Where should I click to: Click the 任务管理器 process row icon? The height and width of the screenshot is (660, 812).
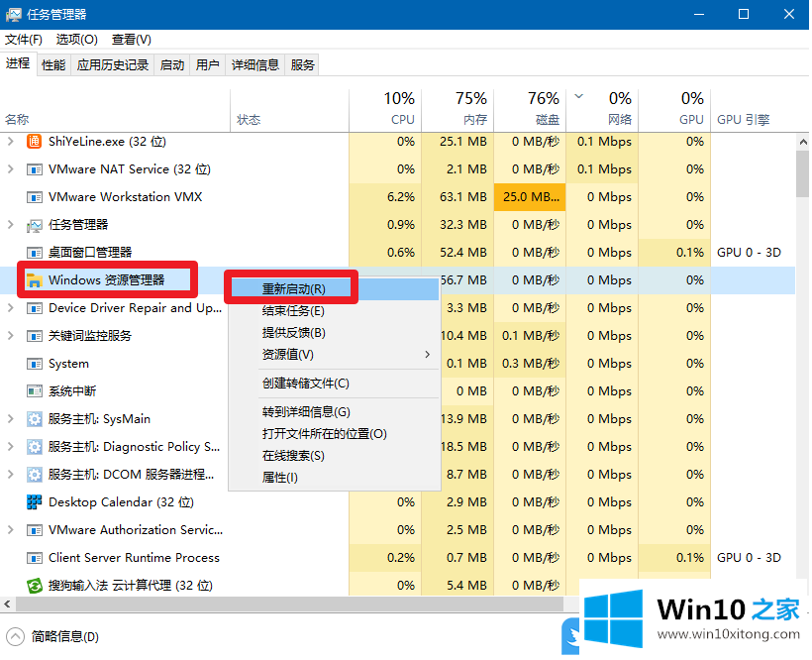(35, 225)
